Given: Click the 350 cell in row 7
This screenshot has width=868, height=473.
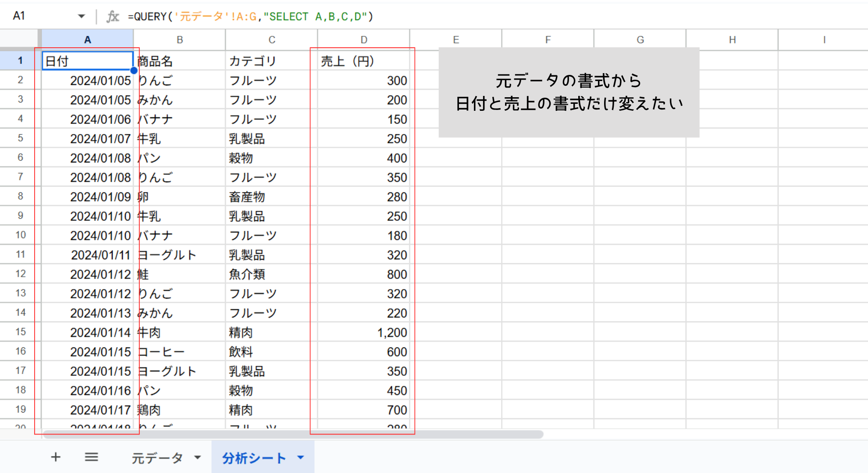Looking at the screenshot, I should coord(364,177).
